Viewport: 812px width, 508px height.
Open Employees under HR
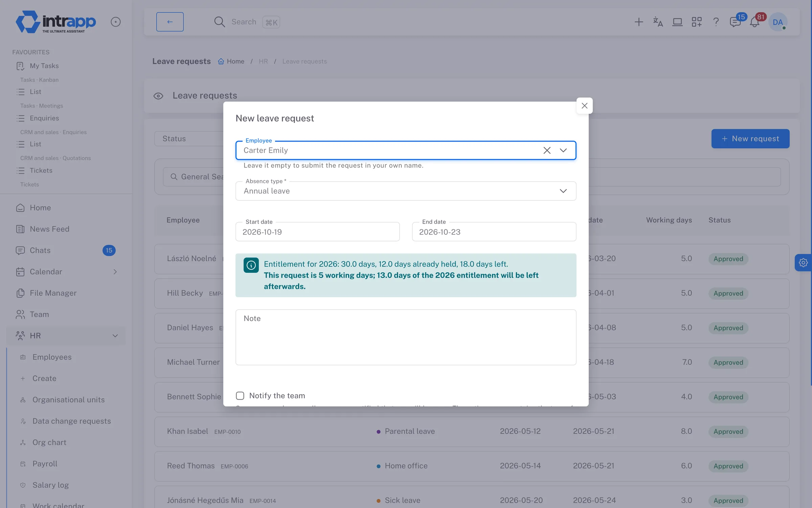coord(52,357)
